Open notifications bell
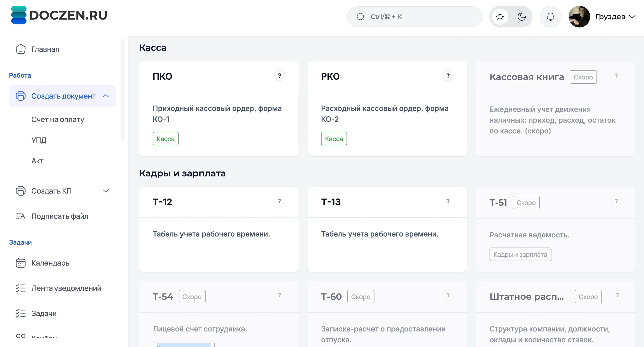 tap(550, 17)
